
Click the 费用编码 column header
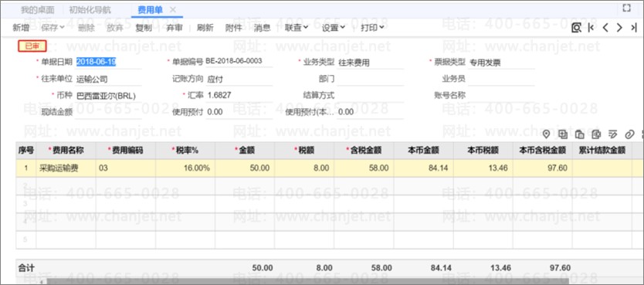(x=126, y=151)
